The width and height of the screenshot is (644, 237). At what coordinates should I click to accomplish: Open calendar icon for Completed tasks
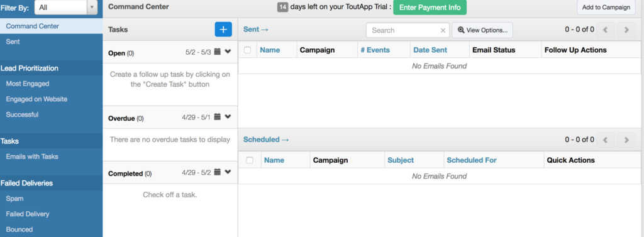click(218, 172)
